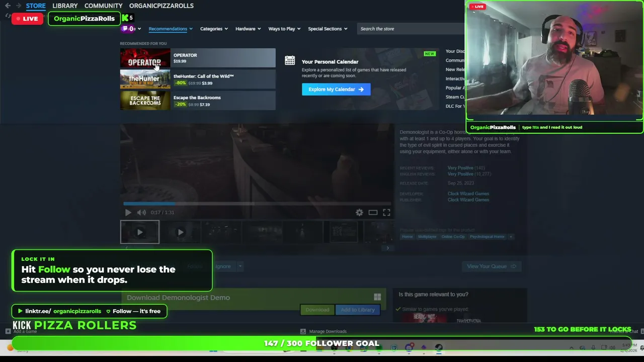Expand the Special Sections dropdown

pos(328,29)
